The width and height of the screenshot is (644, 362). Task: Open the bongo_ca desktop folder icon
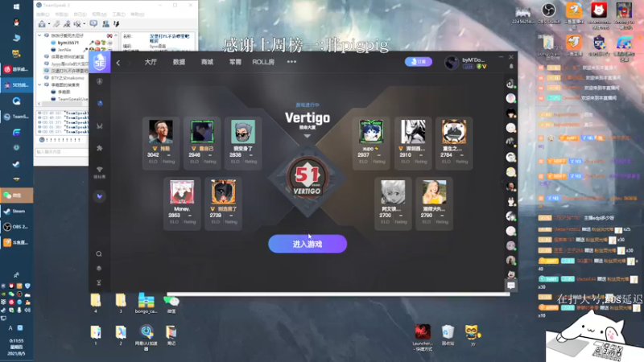[146, 303]
